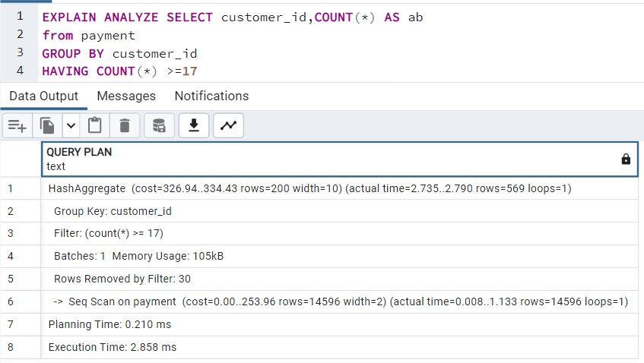Click the Paste clipboard icon

pyautogui.click(x=95, y=125)
